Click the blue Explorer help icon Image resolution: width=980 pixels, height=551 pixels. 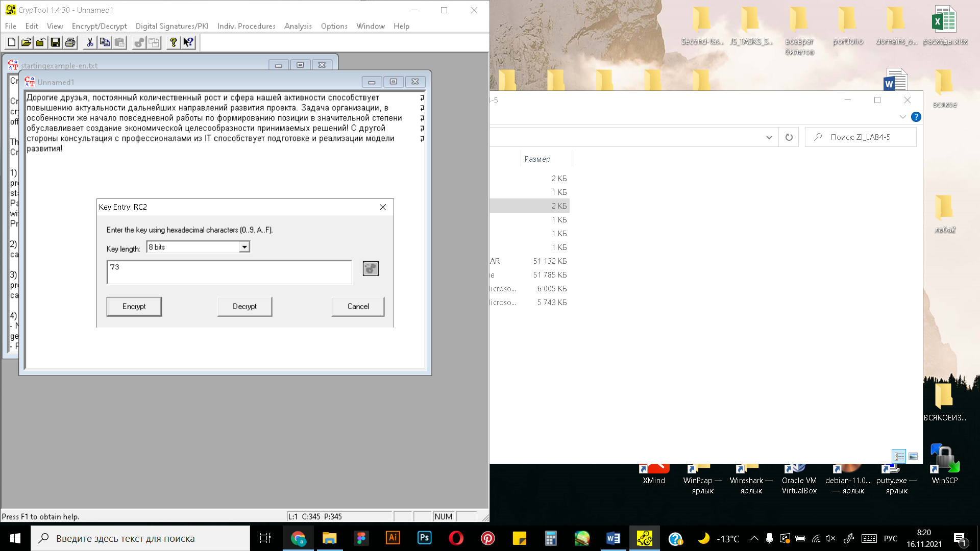pos(916,117)
